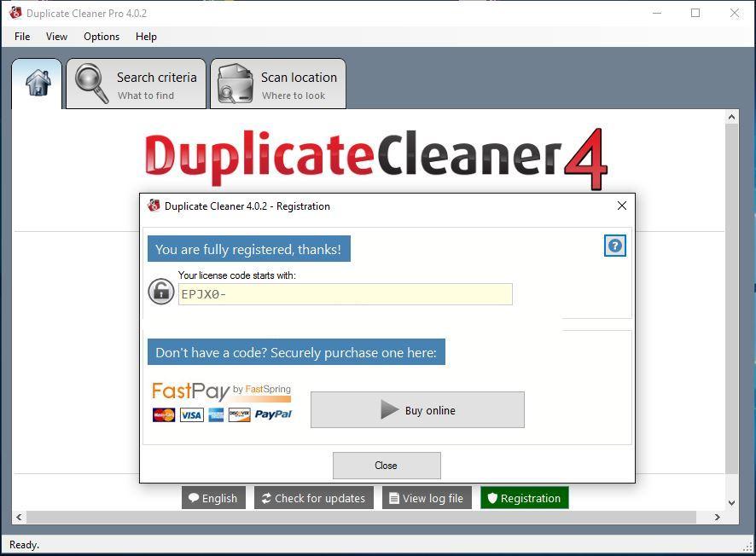
Task: Click the Buy online button
Action: tap(417, 410)
